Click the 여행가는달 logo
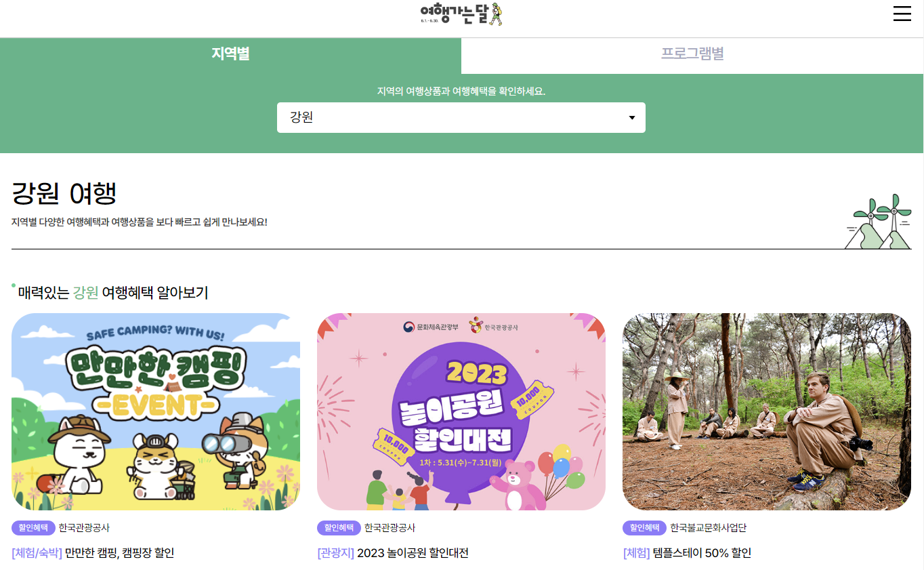The height and width of the screenshot is (570, 924). point(461,14)
